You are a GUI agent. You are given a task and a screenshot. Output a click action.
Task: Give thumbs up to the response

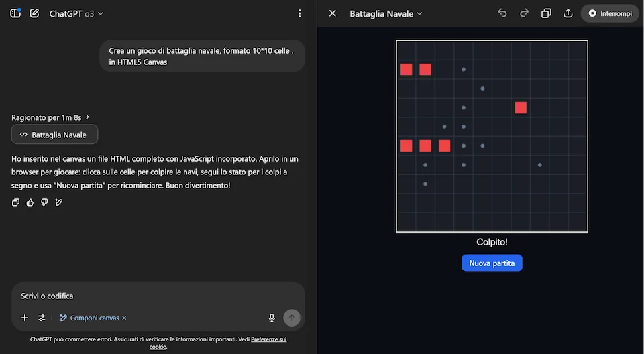click(30, 202)
